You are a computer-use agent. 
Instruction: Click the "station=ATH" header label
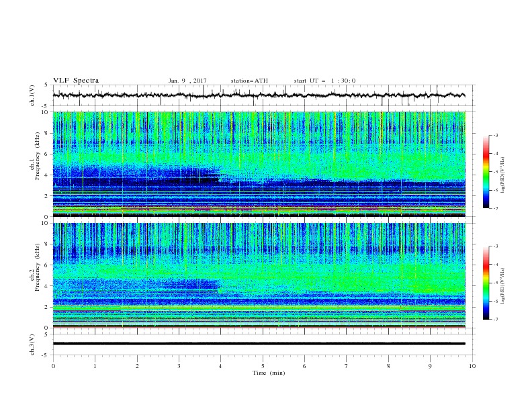pos(249,81)
